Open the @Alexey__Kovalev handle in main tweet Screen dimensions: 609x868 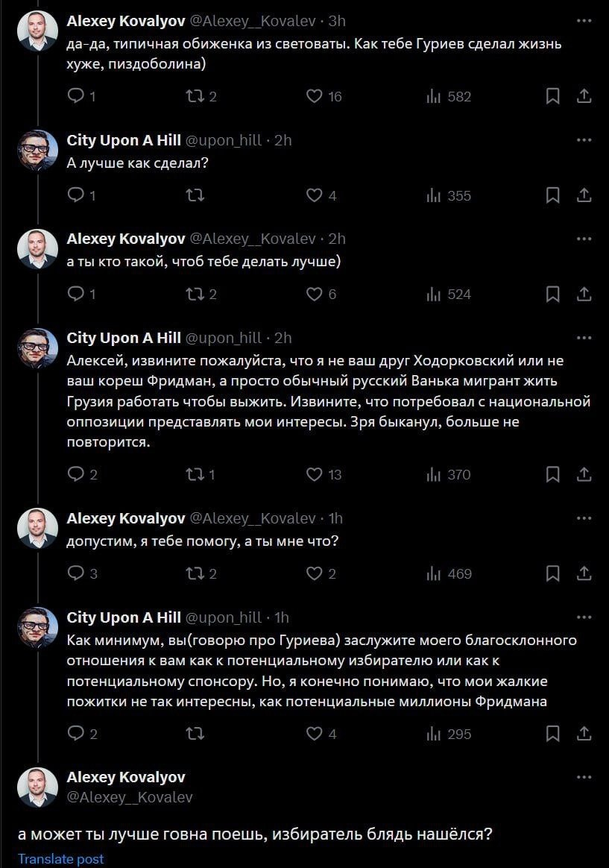(130, 797)
